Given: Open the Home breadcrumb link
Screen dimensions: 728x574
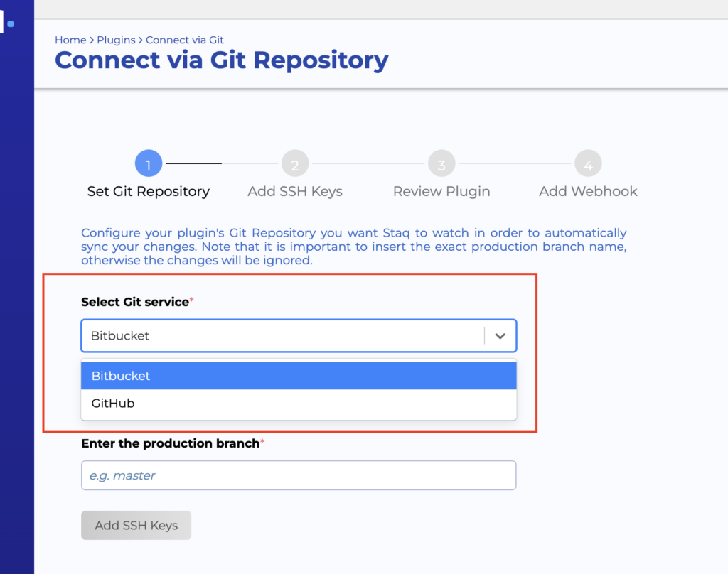Looking at the screenshot, I should point(70,40).
